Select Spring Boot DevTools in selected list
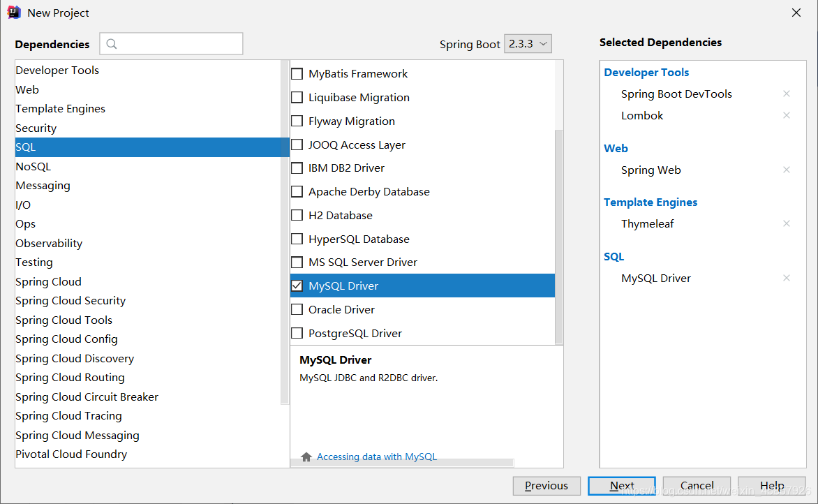Viewport: 818px width, 504px height. [x=676, y=94]
